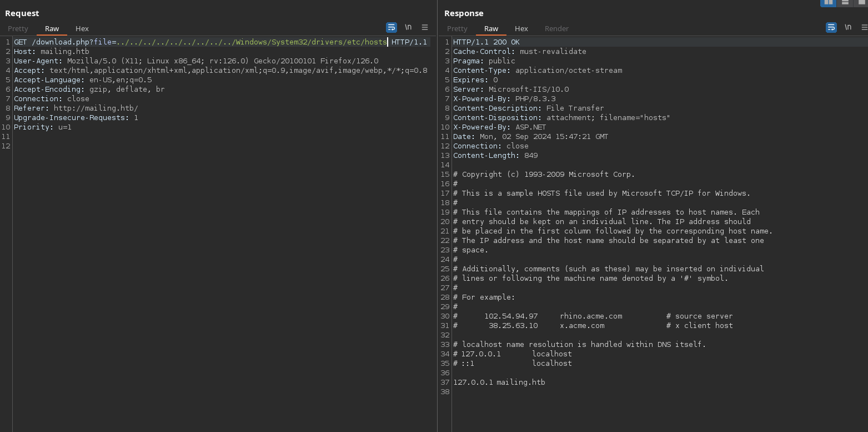The image size is (868, 432).
Task: Switch Response view to Raw tab
Action: coord(491,28)
